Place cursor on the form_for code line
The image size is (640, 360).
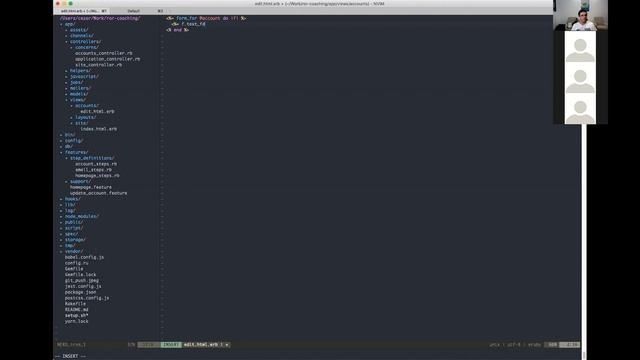tap(206, 18)
